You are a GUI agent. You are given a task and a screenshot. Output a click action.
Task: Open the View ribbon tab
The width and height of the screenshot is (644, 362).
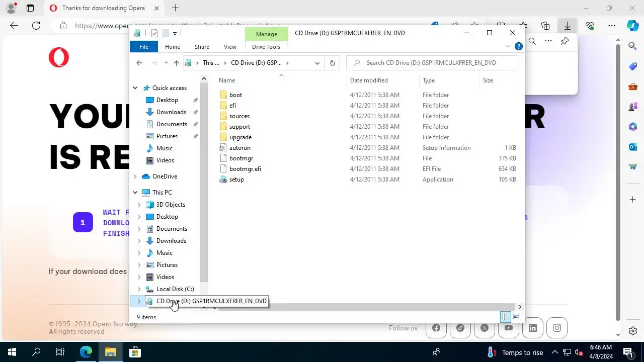tap(230, 47)
